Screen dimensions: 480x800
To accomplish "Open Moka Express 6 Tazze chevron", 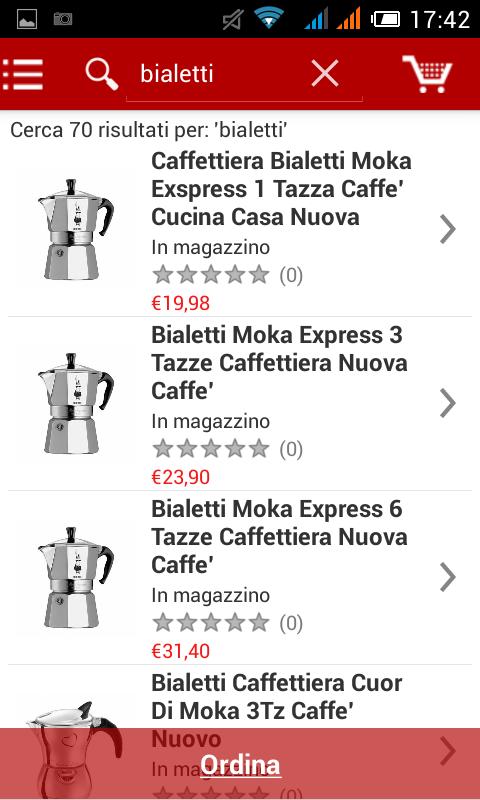I will click(447, 577).
